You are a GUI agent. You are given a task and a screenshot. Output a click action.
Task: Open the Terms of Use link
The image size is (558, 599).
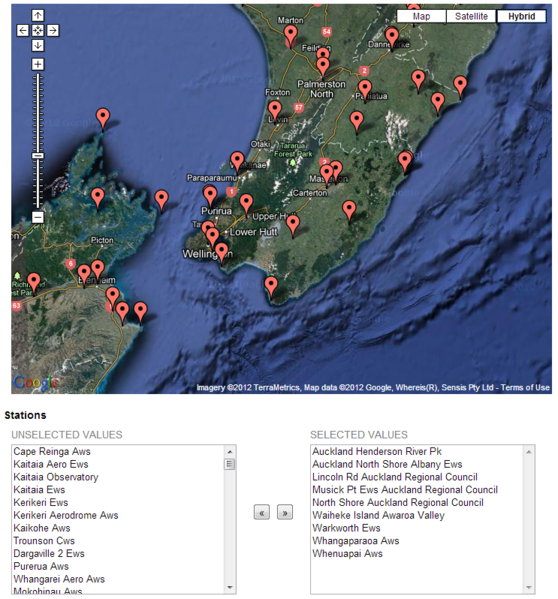coord(525,387)
